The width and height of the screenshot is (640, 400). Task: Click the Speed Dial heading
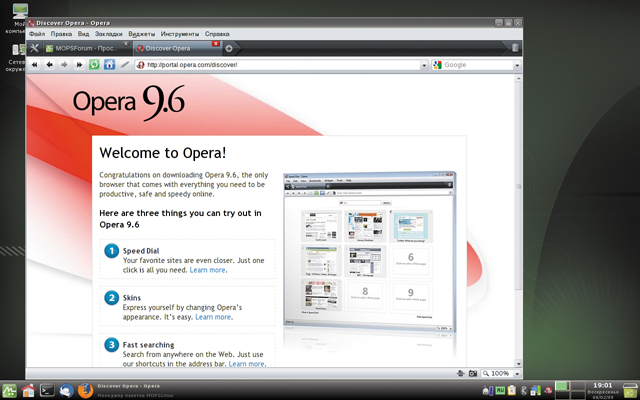click(141, 251)
